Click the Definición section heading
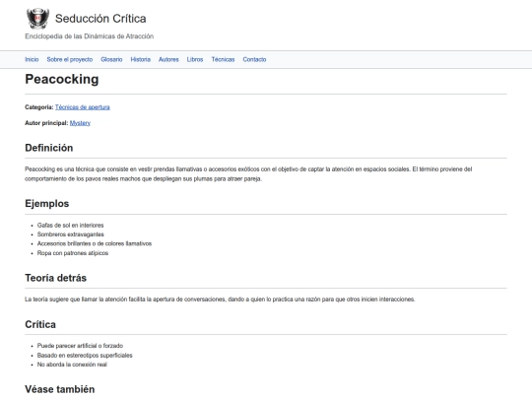Screen dimensions: 532x399 [x=49, y=148]
